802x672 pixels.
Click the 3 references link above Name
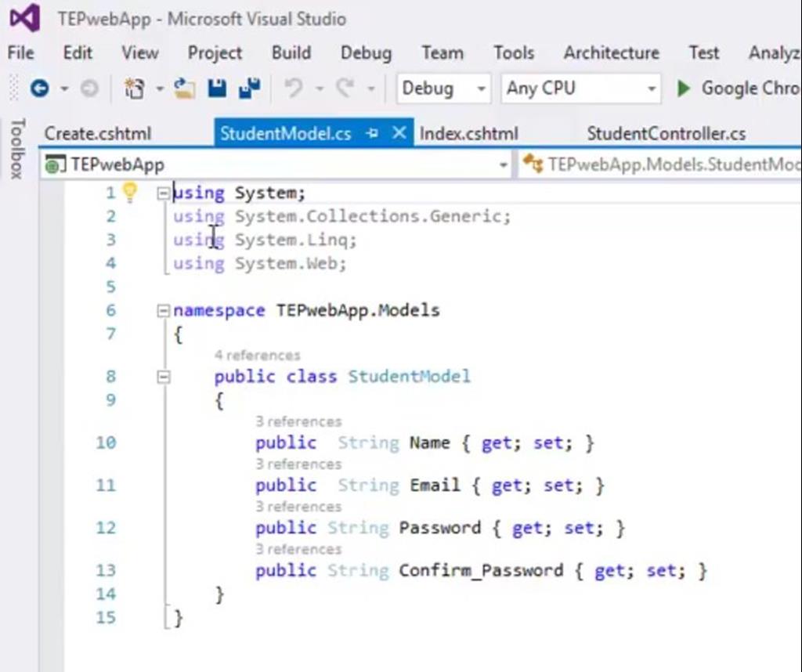(298, 421)
